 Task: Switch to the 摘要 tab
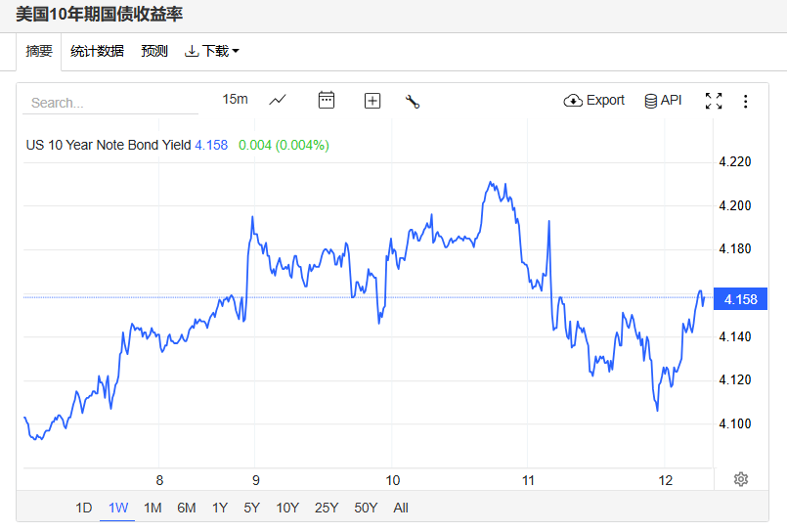(x=39, y=51)
